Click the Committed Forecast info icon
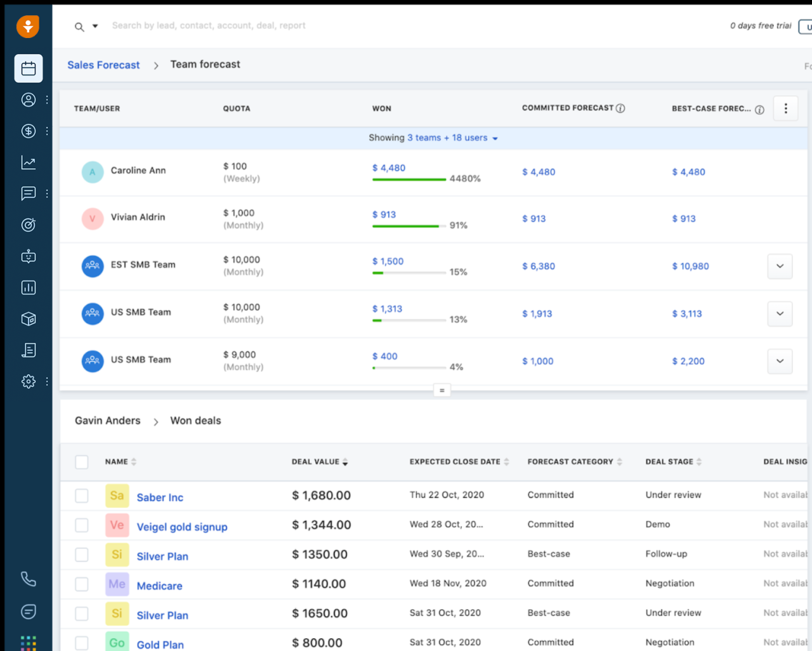The width and height of the screenshot is (812, 651). (x=620, y=107)
